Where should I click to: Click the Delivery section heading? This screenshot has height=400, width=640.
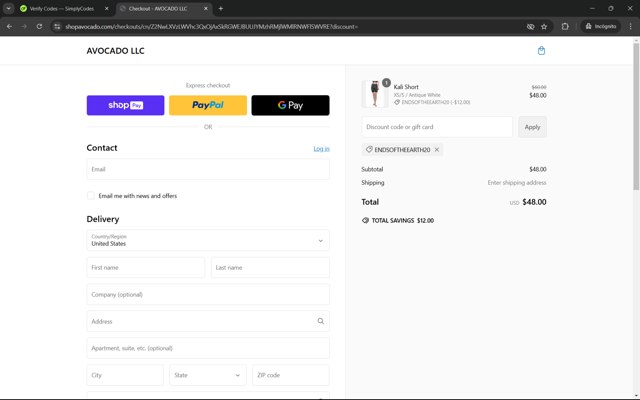click(x=103, y=219)
